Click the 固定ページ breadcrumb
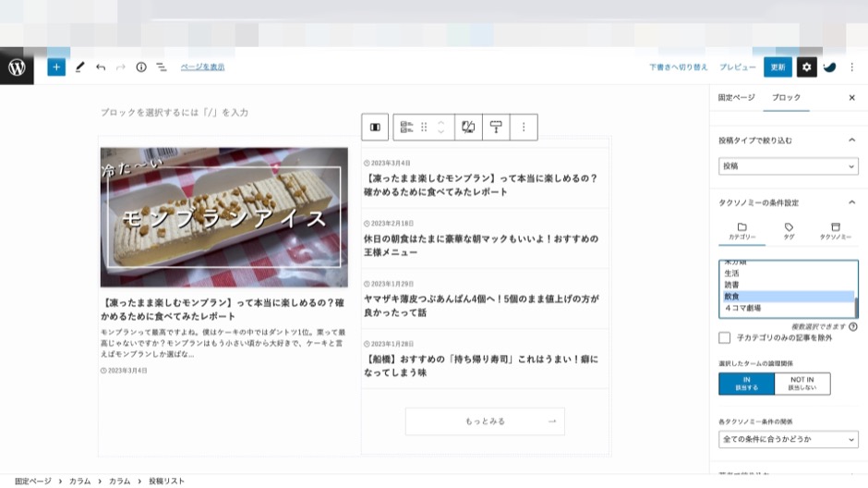 click(33, 482)
